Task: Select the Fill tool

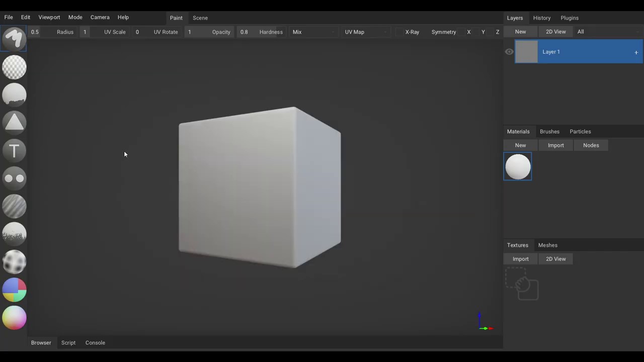Action: click(14, 95)
